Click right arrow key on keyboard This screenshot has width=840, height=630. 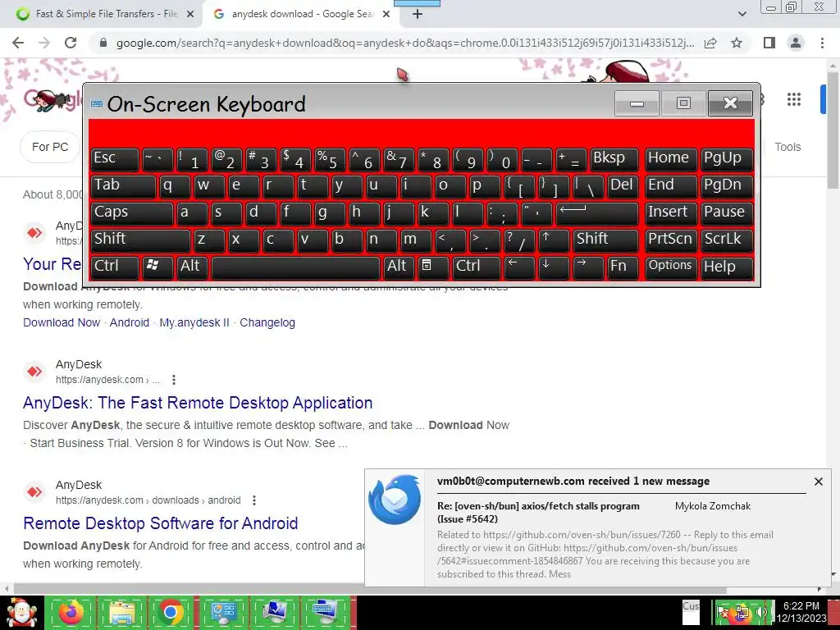coord(587,267)
